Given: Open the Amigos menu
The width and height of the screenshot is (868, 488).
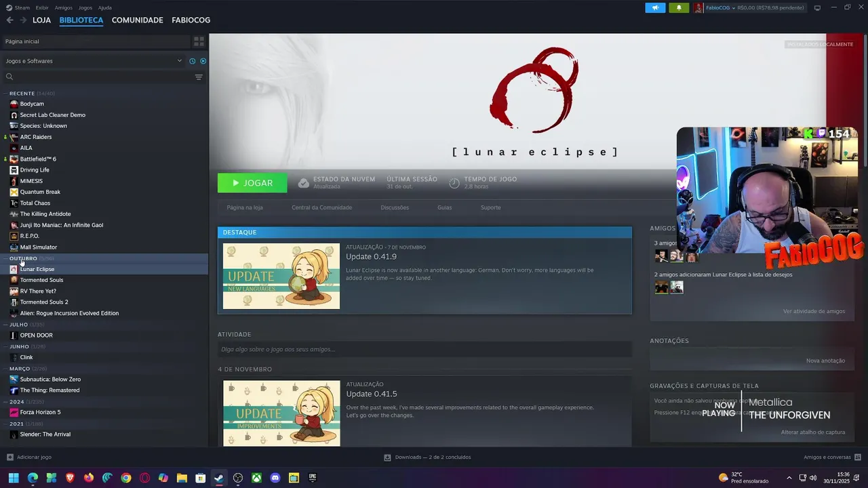Looking at the screenshot, I should 64,8.
